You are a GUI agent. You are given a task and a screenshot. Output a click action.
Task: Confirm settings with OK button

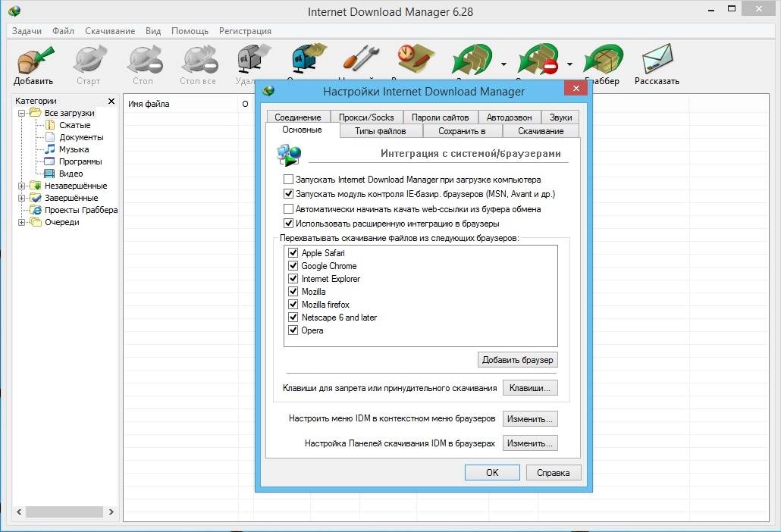pyautogui.click(x=492, y=472)
